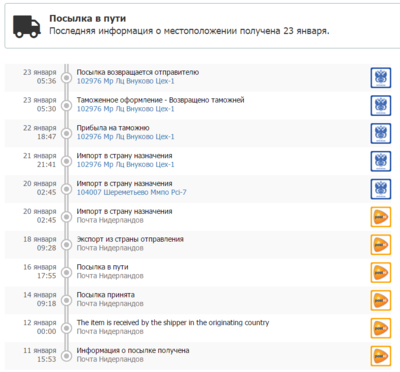Screen dimensions: 400x372
Task: Click Посылка в пути status in 16 января row
Action: pyautogui.click(x=102, y=267)
